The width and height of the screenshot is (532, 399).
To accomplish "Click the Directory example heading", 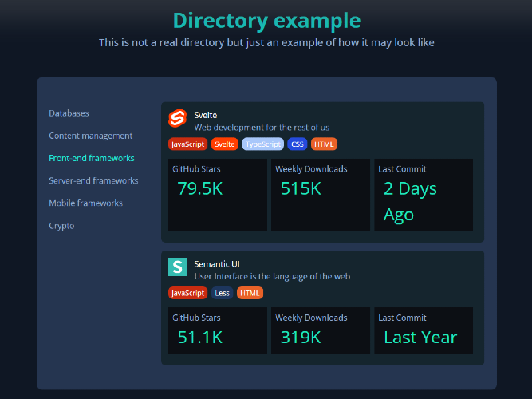I will pyautogui.click(x=266, y=21).
